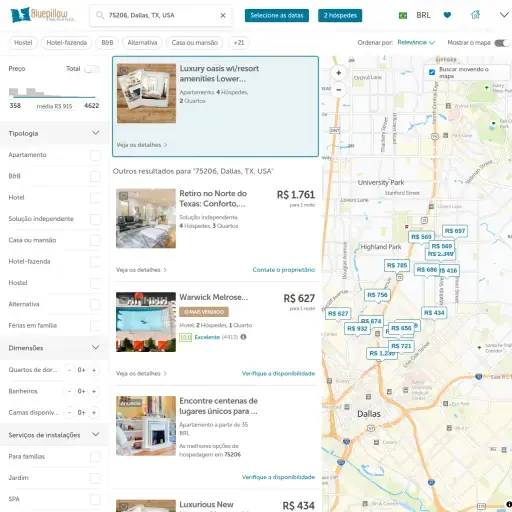Click R$ 932 map price marker
This screenshot has width=512, height=512.
357,329
